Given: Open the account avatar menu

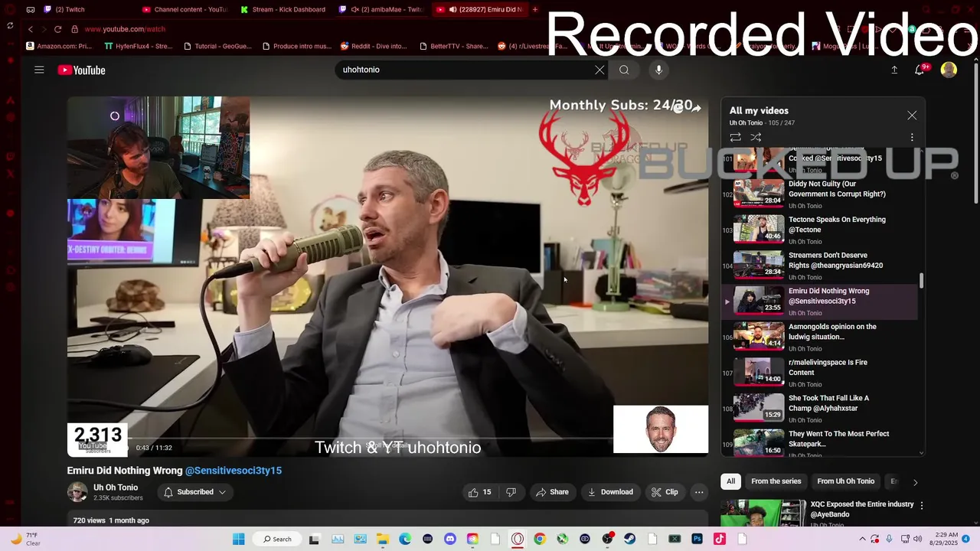Looking at the screenshot, I should coord(949,70).
